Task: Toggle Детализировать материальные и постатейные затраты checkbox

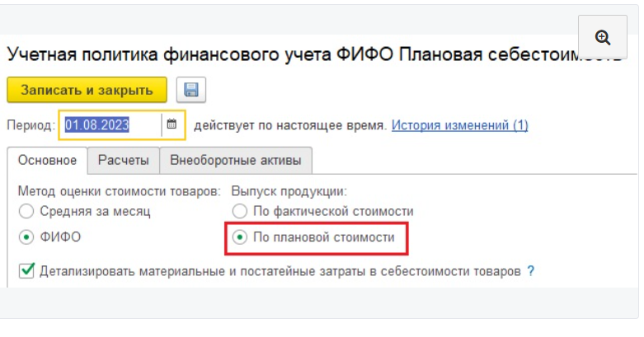Action: click(x=26, y=270)
